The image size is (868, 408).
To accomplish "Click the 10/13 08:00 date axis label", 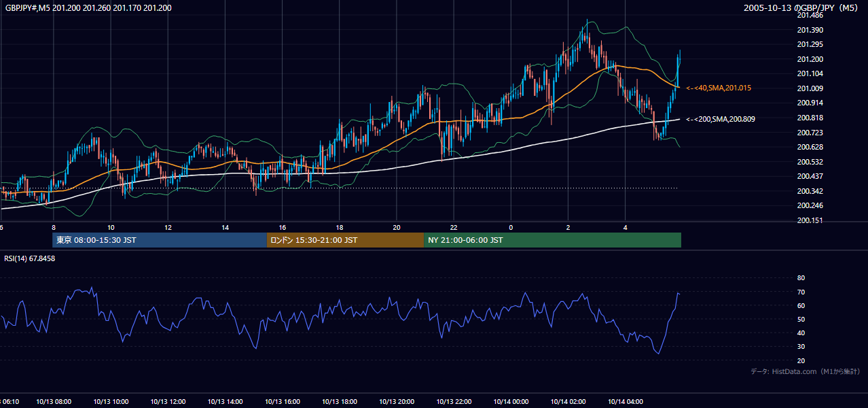I will pyautogui.click(x=54, y=401).
